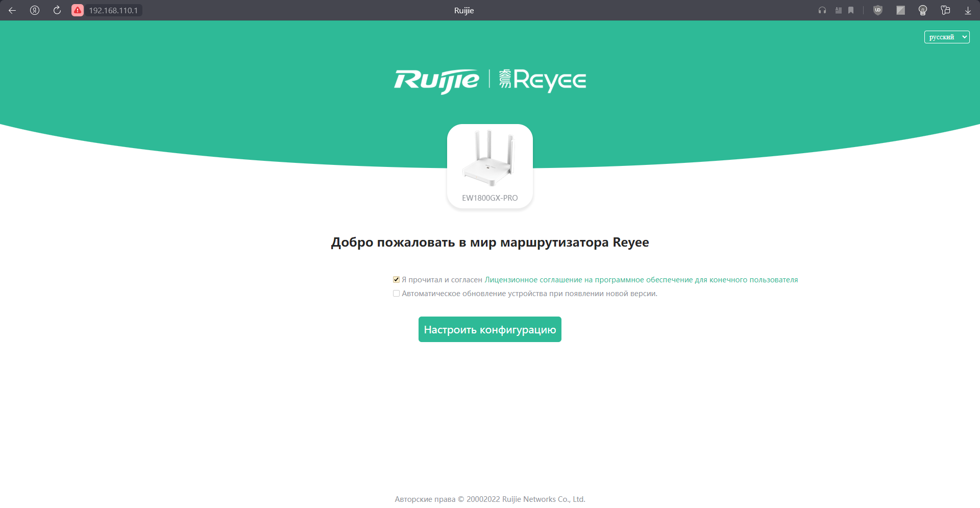Open reader mode text icon
This screenshot has height=508, width=980.
pos(839,10)
